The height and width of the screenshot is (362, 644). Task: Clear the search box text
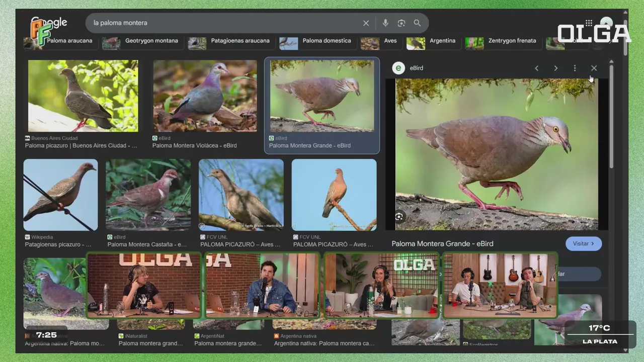click(x=366, y=23)
